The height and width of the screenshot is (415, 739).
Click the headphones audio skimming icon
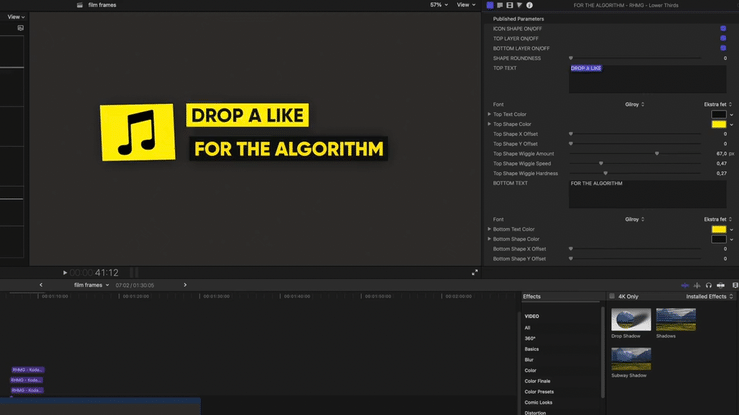click(709, 285)
